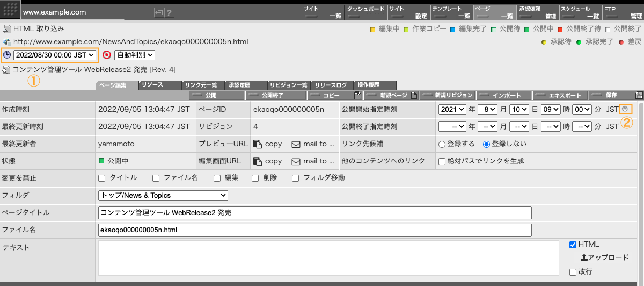Open the 自動判別 dropdown
644x286 pixels.
coord(135,55)
